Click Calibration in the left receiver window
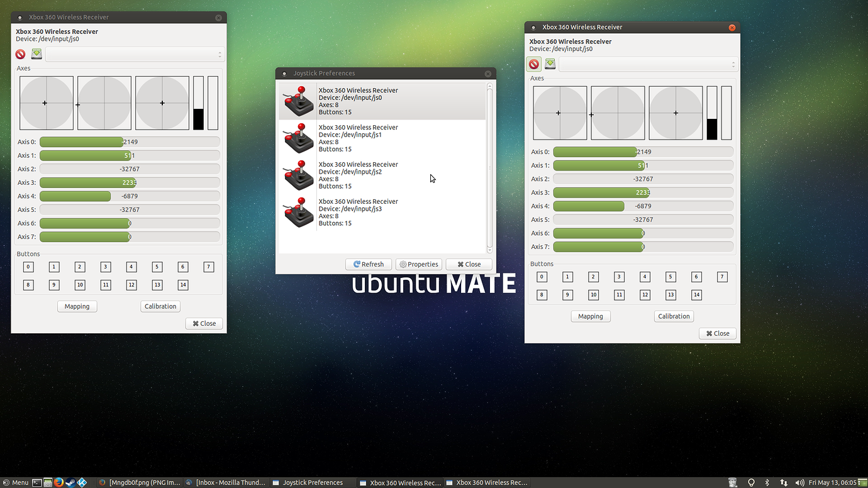This screenshot has width=868, height=488. (x=160, y=306)
